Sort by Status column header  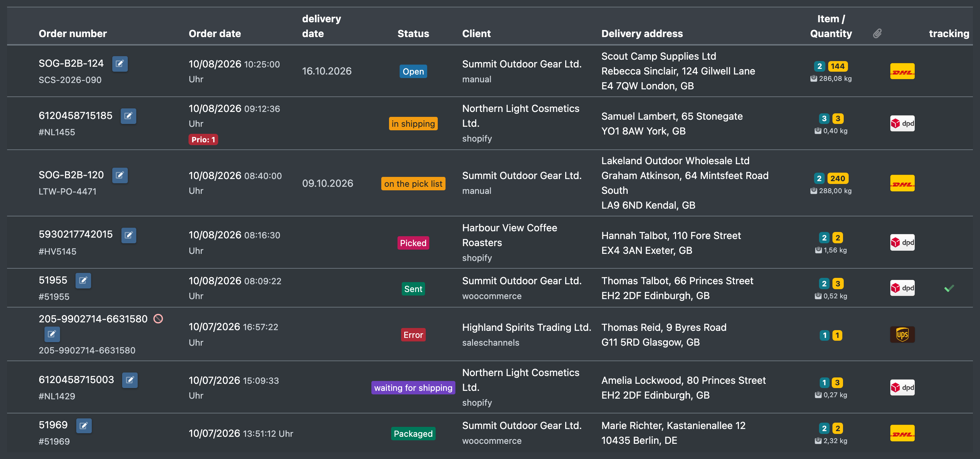(413, 34)
